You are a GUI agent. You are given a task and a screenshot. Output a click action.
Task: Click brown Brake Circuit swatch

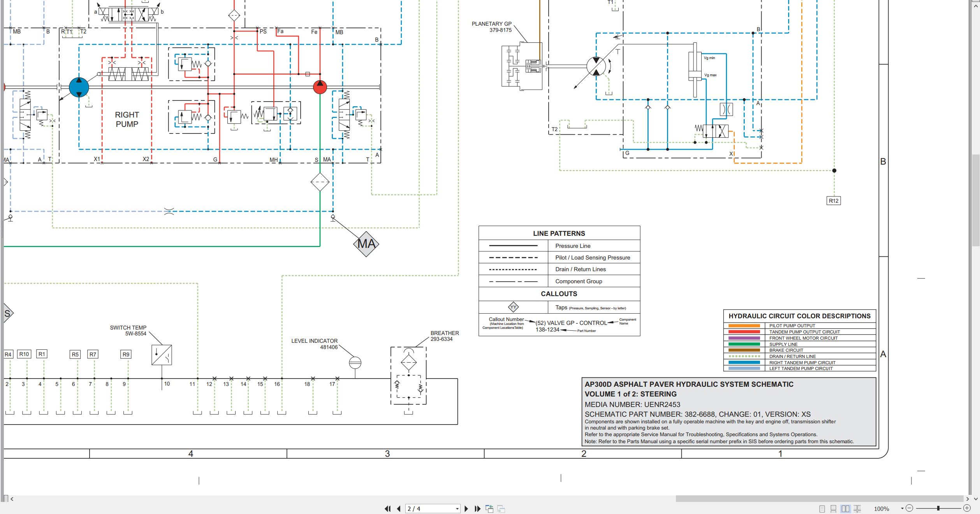tap(744, 350)
